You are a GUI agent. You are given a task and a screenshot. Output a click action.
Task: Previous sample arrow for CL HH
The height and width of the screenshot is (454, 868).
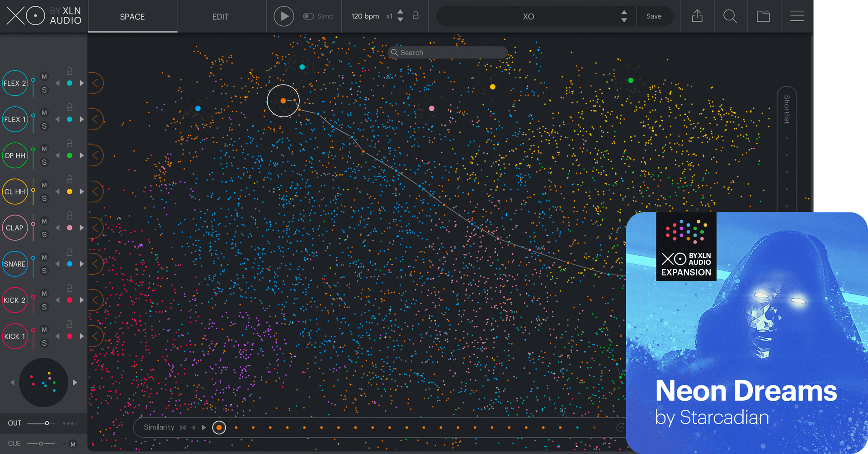[x=57, y=192]
